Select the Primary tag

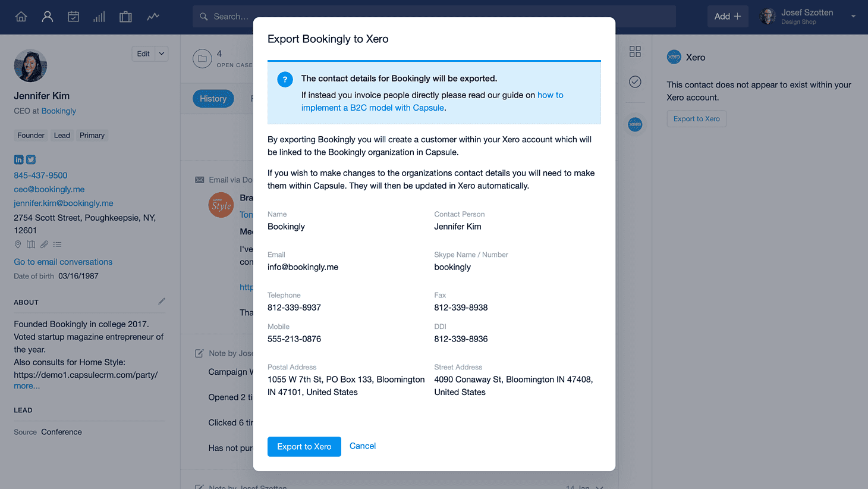pyautogui.click(x=92, y=136)
